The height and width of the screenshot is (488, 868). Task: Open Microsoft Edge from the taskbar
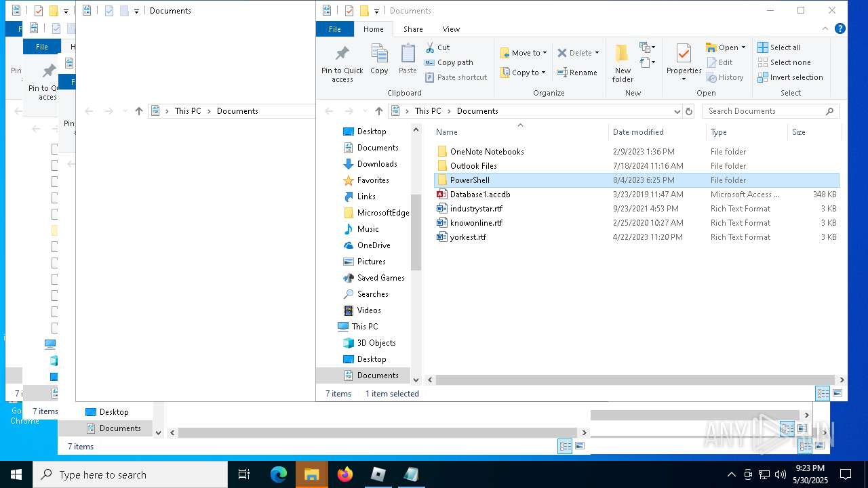279,474
